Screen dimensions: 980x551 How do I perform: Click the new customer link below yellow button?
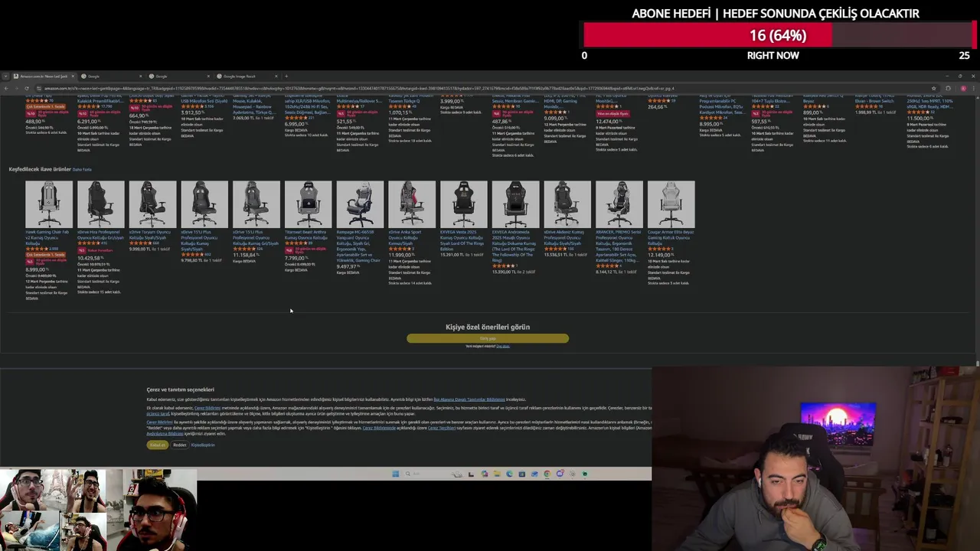pos(502,346)
